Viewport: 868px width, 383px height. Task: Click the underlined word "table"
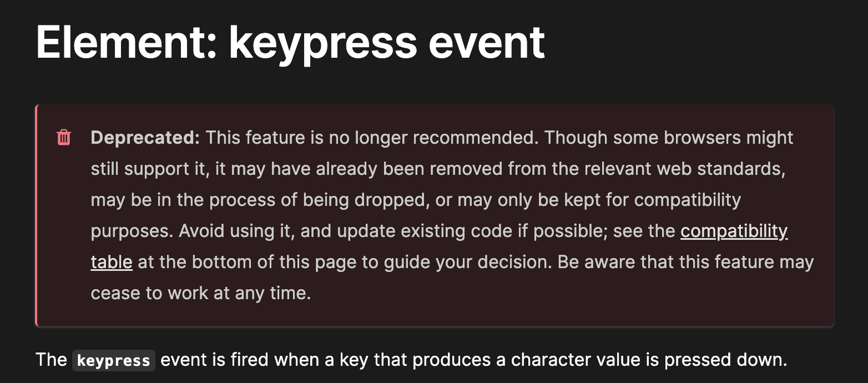tap(112, 262)
